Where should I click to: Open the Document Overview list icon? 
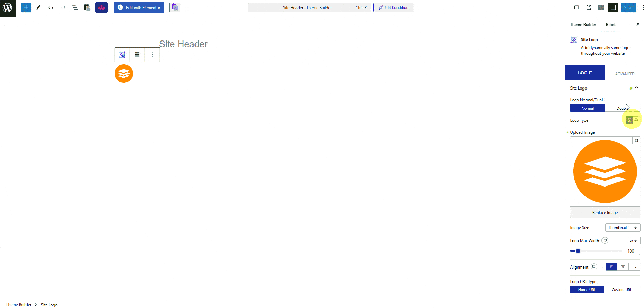click(x=75, y=7)
